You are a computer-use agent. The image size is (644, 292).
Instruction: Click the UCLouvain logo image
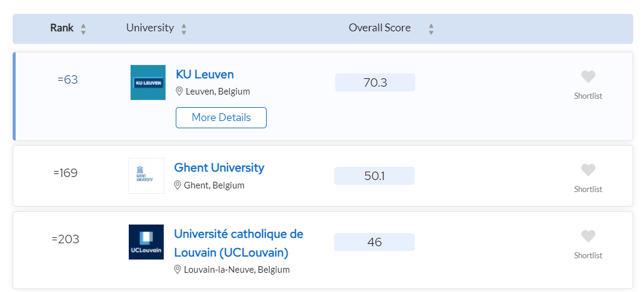146,242
